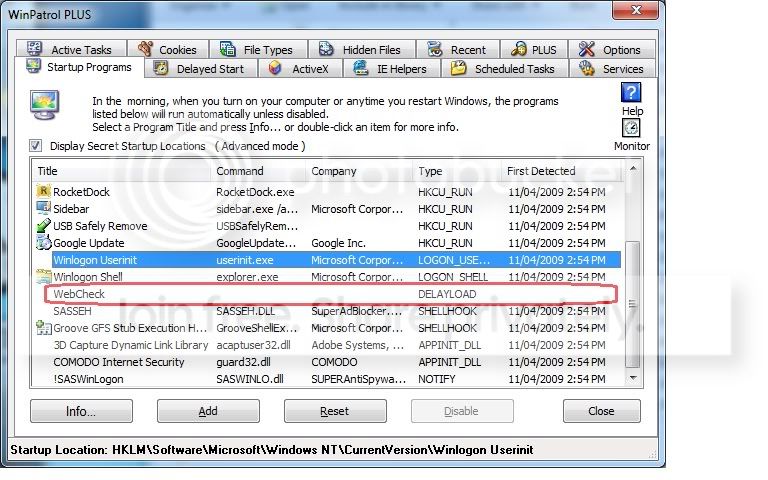The image size is (768, 480).
Task: Click the USB Safely Remove icon
Action: point(44,225)
